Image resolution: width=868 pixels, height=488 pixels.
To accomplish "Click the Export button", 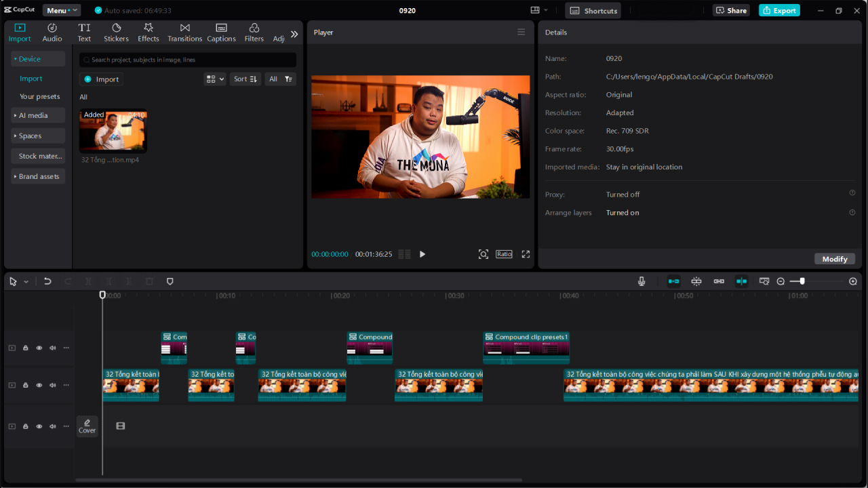I will [x=779, y=10].
